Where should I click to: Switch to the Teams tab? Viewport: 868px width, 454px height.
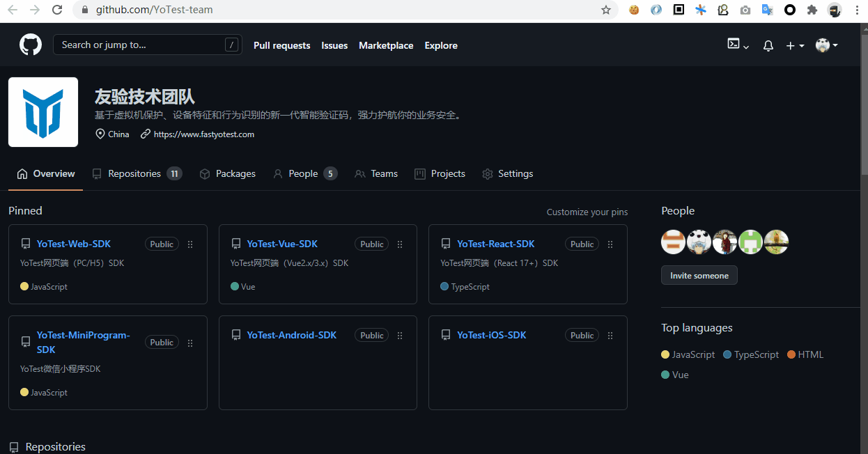click(x=376, y=173)
